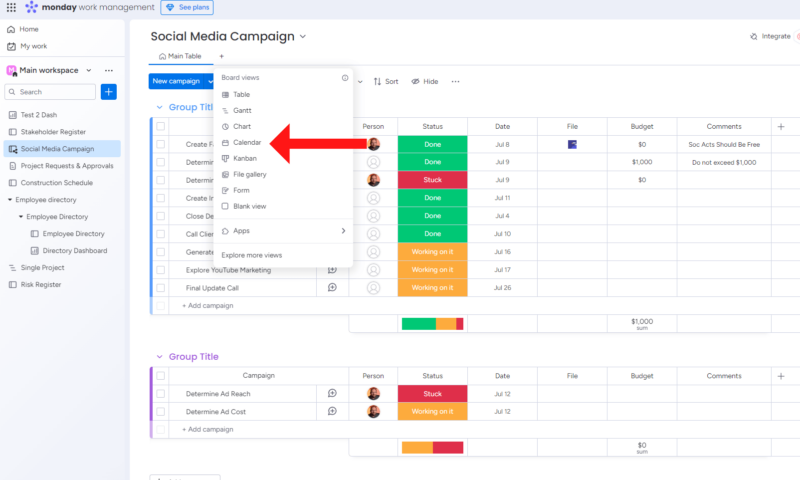Click the Gantt view icon
This screenshot has height=480, width=800.
coord(225,110)
